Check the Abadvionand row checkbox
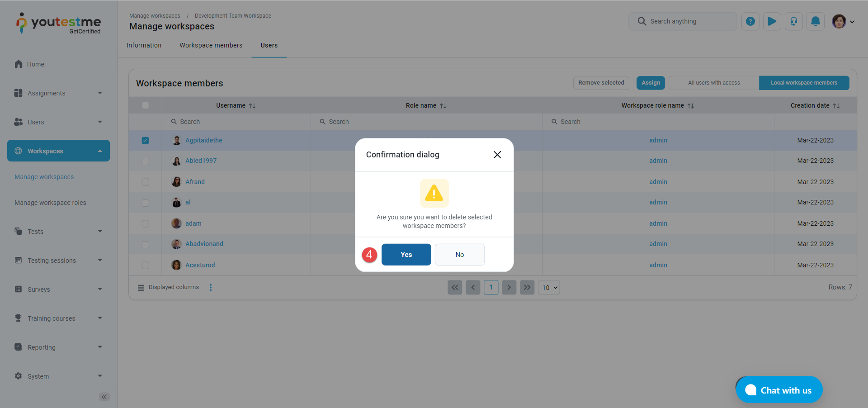 tap(145, 244)
